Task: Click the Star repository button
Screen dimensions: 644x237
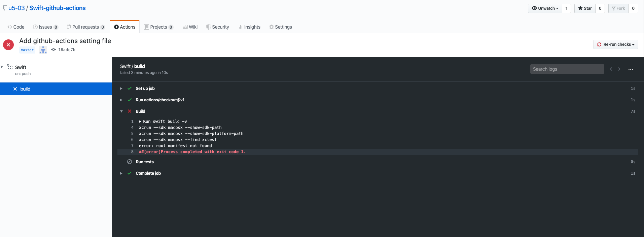Action: click(x=585, y=8)
